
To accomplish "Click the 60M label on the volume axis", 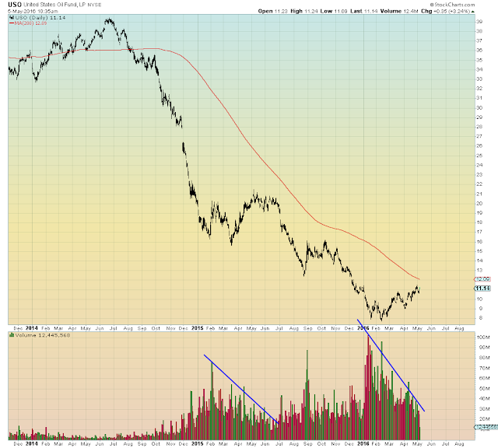I will point(484,379).
